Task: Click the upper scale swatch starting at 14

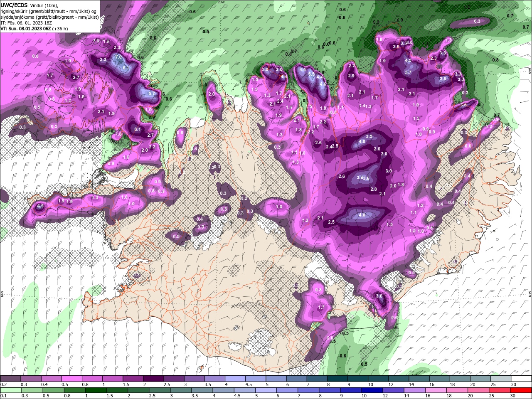Action: point(419,378)
